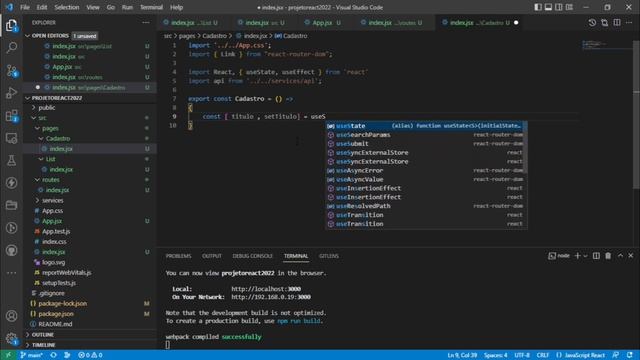Open the Project Manager folder icon

11,205
